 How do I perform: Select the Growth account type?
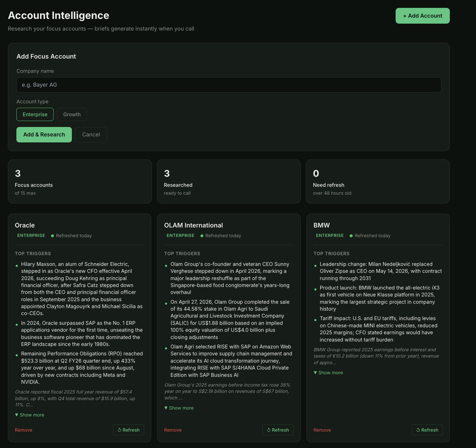pyautogui.click(x=72, y=114)
